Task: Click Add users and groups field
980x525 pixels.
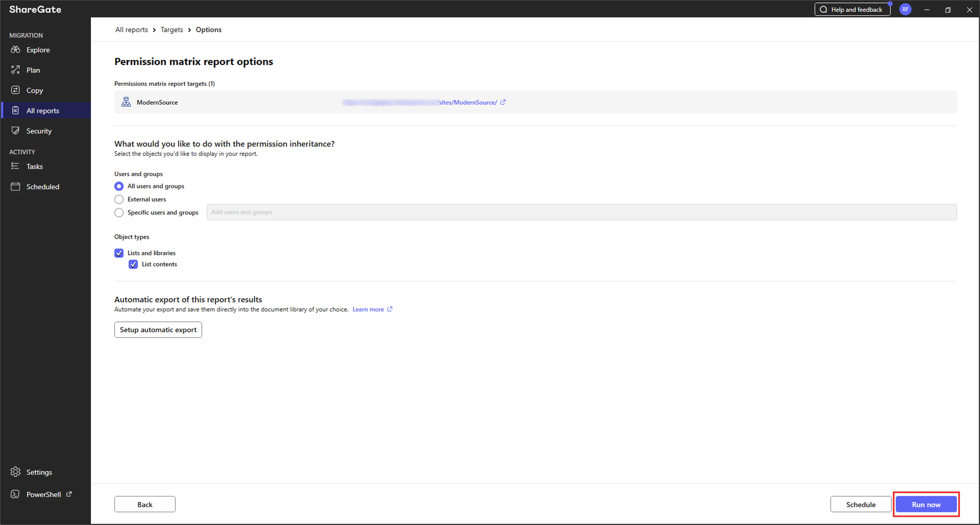Action: point(581,212)
